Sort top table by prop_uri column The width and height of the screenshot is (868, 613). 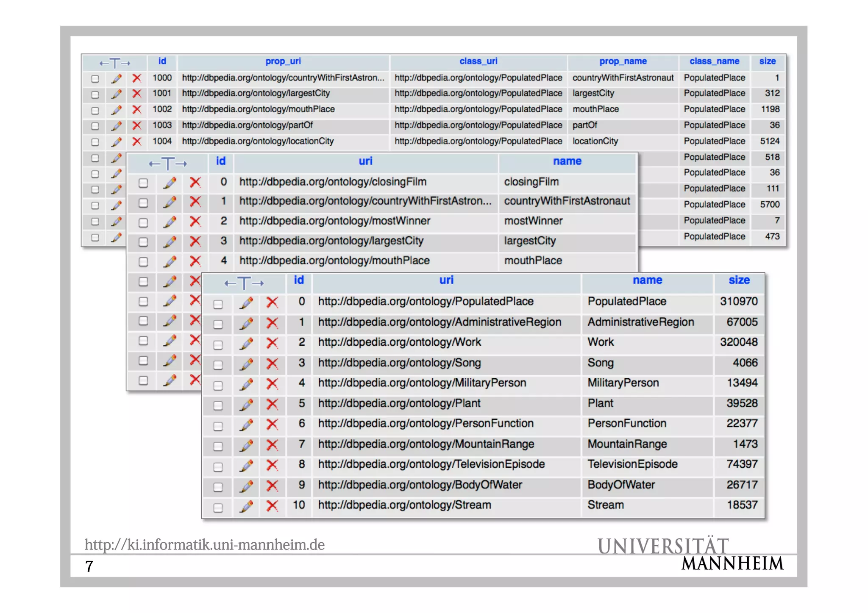pos(283,61)
